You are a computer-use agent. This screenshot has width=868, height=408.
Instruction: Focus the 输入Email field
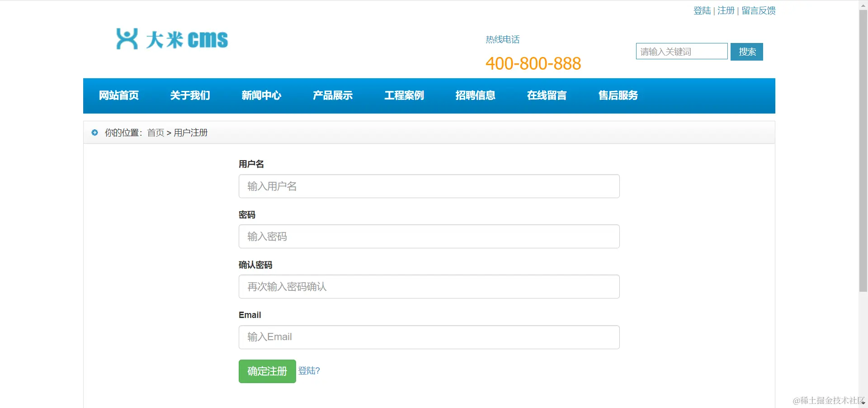click(429, 337)
